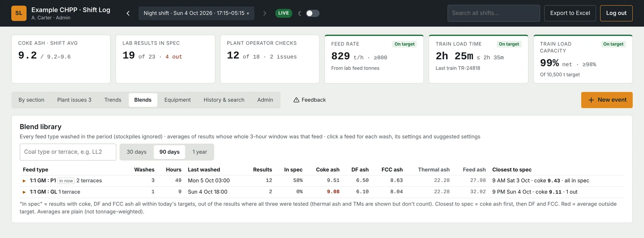Open the Train Load Capacity card

583,59
